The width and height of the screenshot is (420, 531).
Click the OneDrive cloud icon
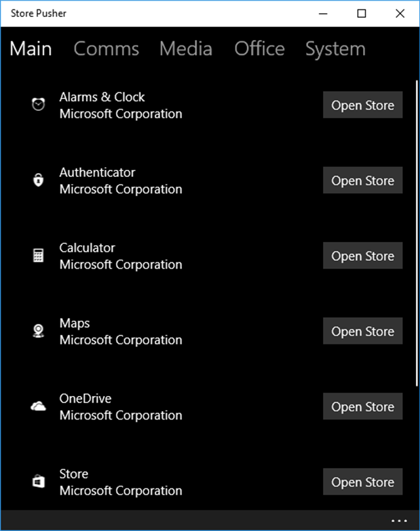[x=39, y=406]
